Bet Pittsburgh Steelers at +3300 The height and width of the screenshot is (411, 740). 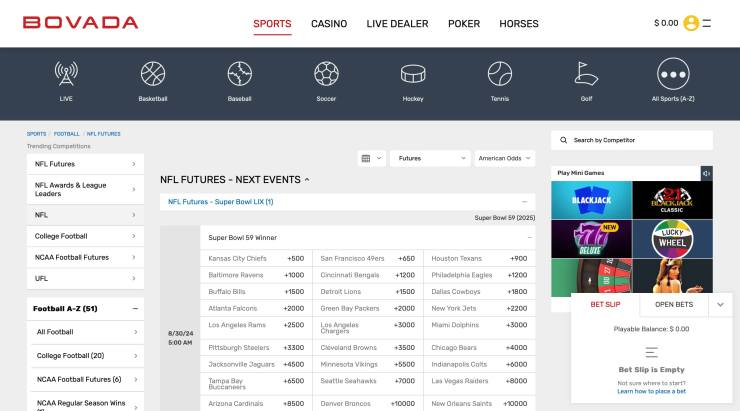click(256, 348)
